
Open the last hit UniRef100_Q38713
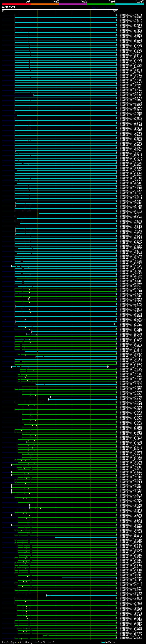pyautogui.click(x=131, y=638)
